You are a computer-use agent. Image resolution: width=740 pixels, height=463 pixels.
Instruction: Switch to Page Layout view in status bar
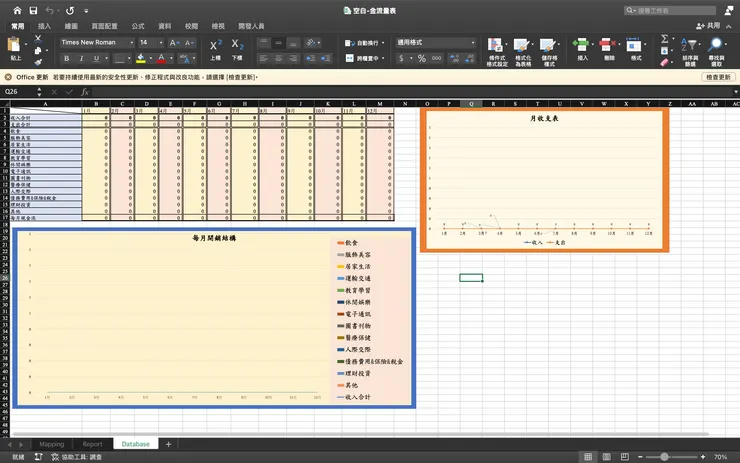click(x=609, y=456)
